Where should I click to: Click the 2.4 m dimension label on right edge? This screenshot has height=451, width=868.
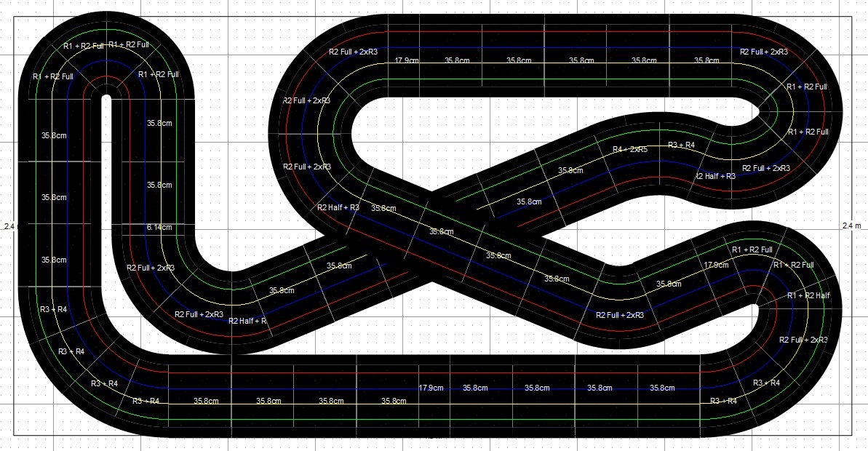[x=851, y=226]
